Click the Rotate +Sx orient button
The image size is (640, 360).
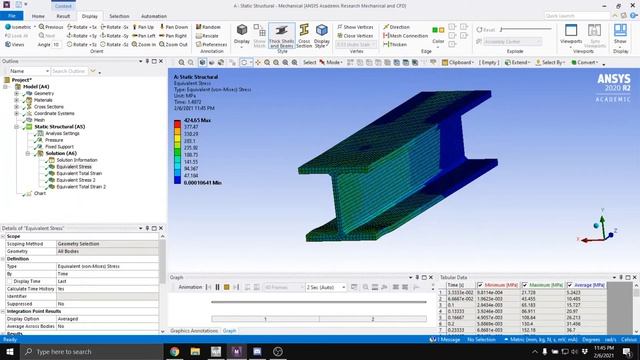82,27
